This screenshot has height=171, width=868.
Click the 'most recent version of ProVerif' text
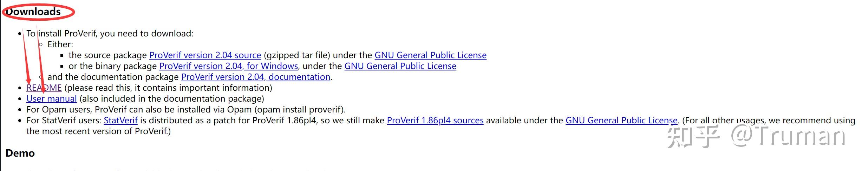99,131
